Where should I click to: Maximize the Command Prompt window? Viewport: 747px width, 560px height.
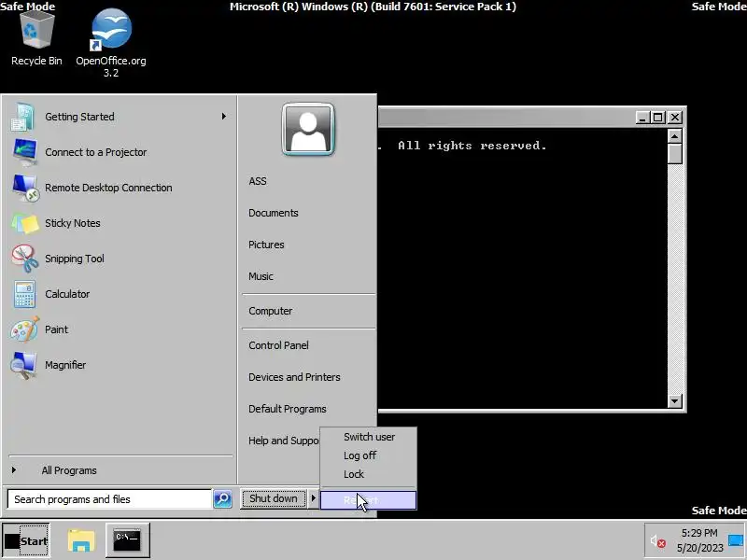coord(658,118)
